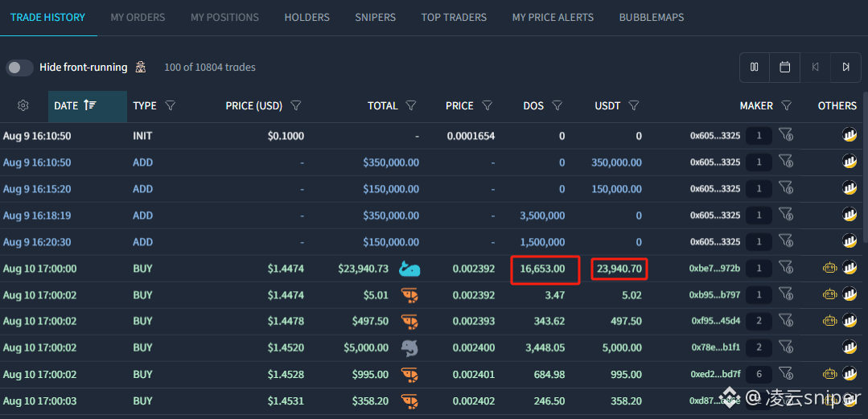The height and width of the screenshot is (419, 868).
Task: Click the bot icon on the 0xbe7...972b row
Action: coord(829,269)
